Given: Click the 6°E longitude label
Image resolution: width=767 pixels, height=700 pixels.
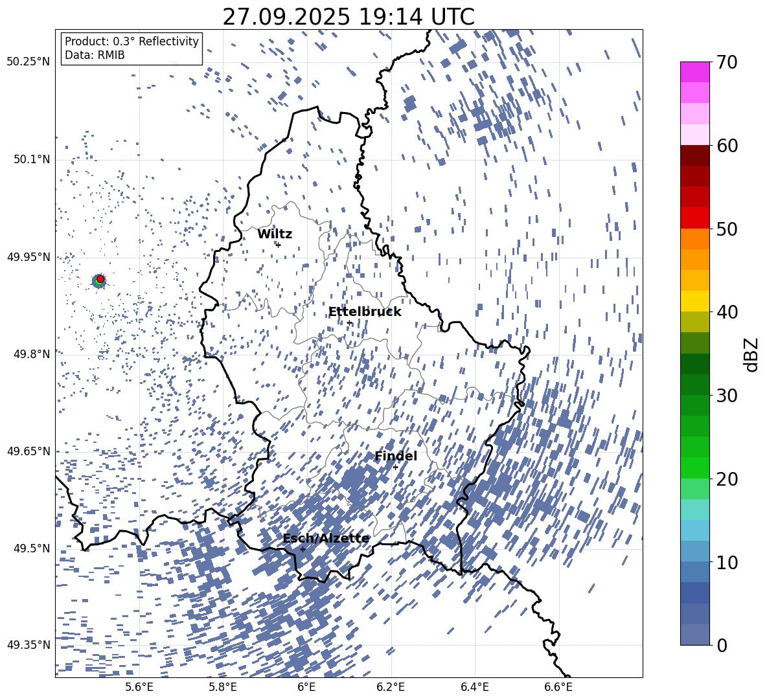Looking at the screenshot, I should coord(306,687).
